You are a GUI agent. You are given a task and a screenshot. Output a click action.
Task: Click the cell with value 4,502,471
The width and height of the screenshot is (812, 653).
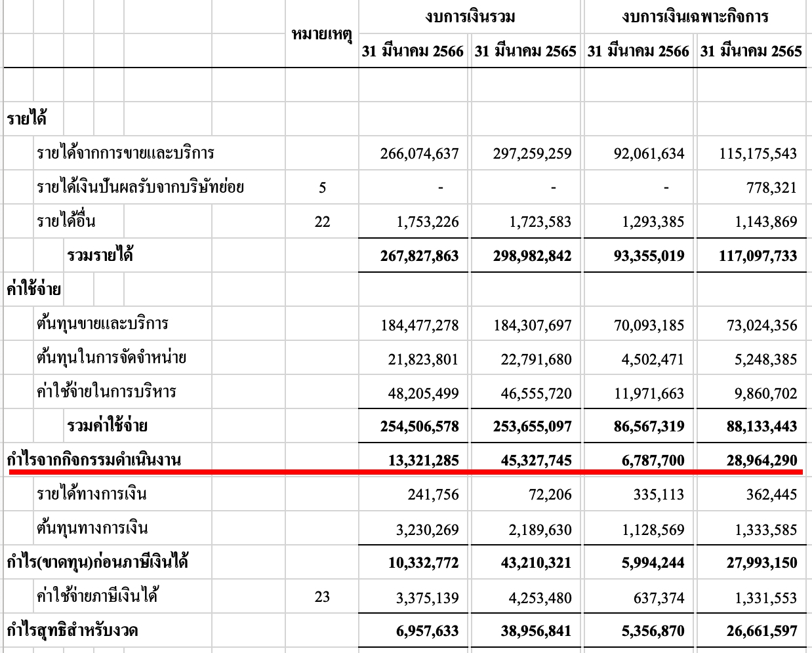click(x=653, y=359)
